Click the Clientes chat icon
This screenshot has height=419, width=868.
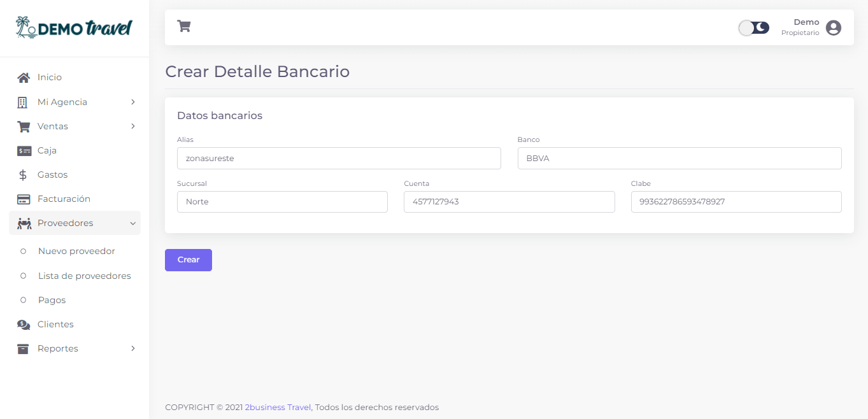point(24,325)
